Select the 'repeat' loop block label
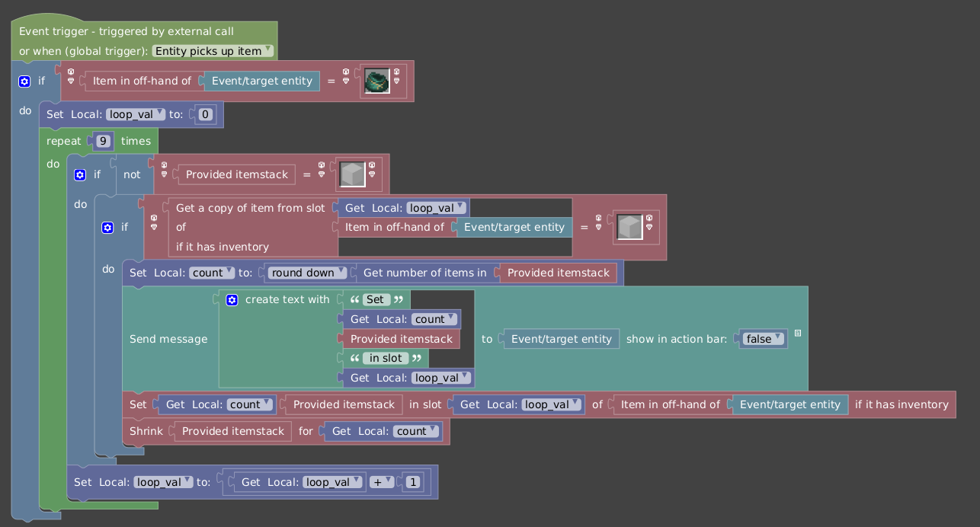The image size is (980, 527). coord(63,141)
